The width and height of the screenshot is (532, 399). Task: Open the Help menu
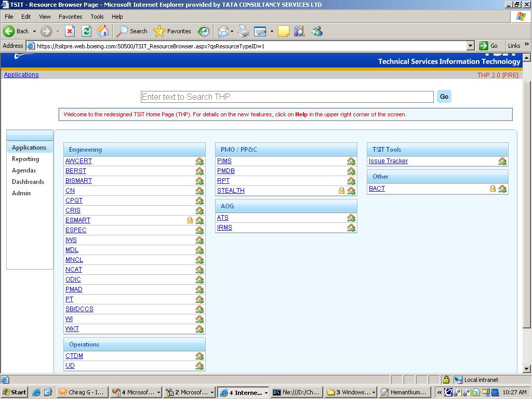(117, 17)
